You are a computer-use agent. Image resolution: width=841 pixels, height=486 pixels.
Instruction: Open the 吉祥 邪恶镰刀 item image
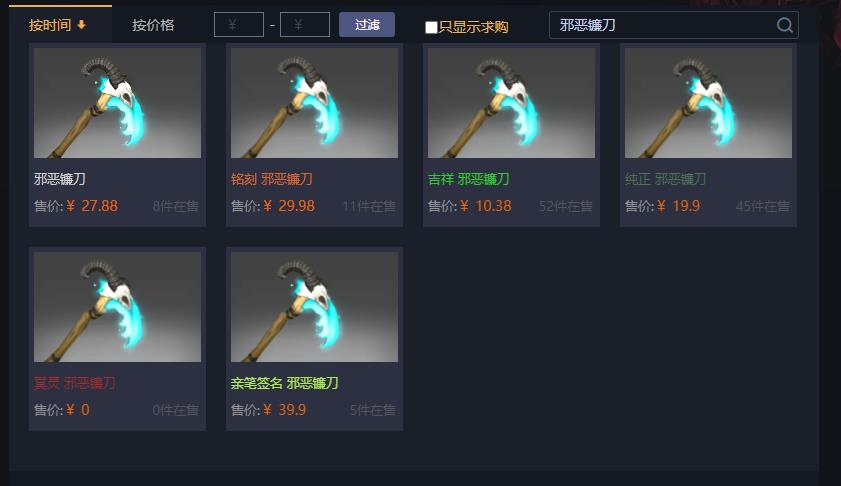(511, 103)
